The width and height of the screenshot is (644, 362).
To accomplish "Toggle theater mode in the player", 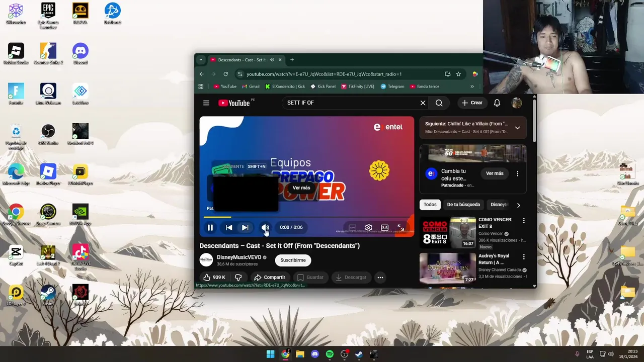I will click(385, 228).
